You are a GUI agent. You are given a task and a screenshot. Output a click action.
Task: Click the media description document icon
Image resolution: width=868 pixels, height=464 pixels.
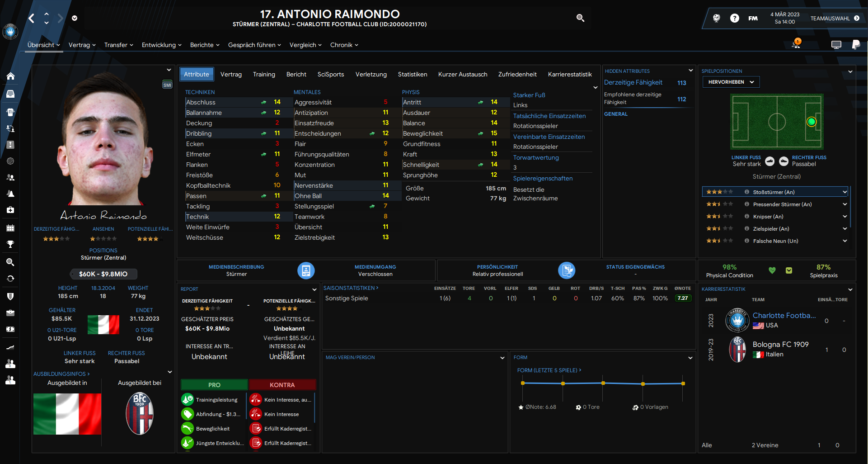[x=306, y=270]
